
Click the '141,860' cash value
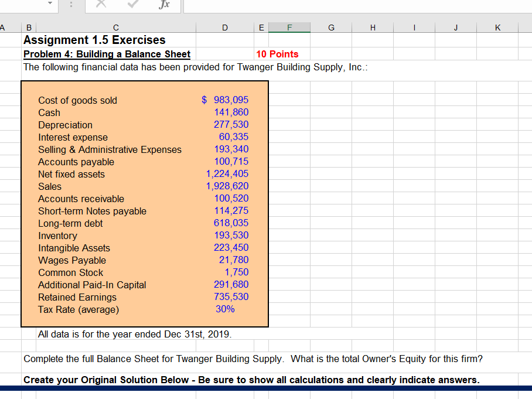[231, 112]
